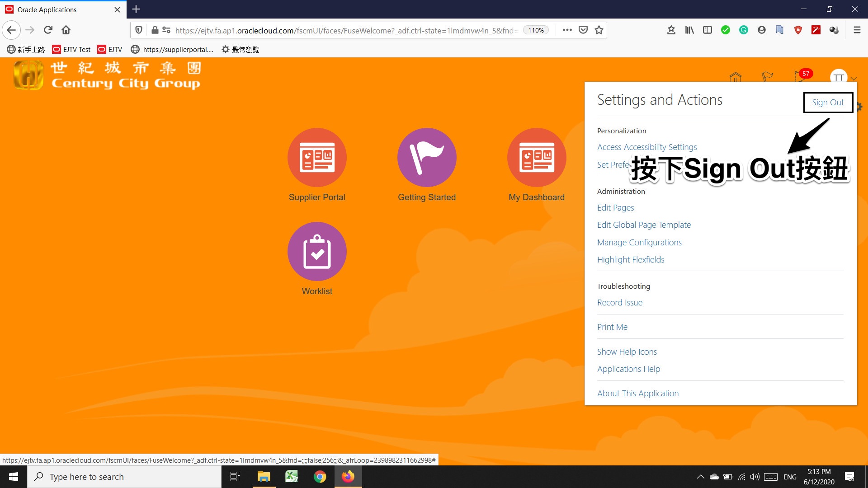Bookmark this page with star icon
Viewport: 868px width, 488px height.
pyautogui.click(x=599, y=30)
